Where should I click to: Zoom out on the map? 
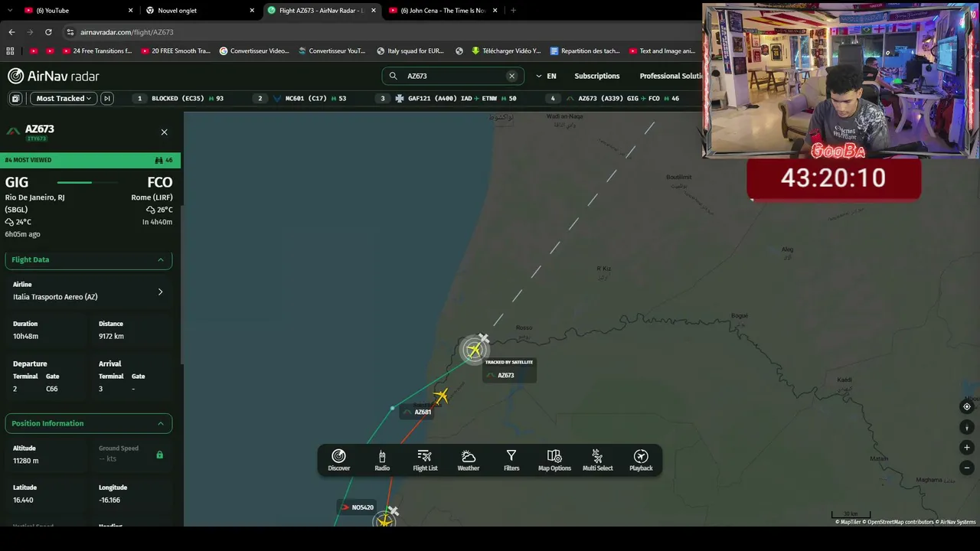pos(967,468)
